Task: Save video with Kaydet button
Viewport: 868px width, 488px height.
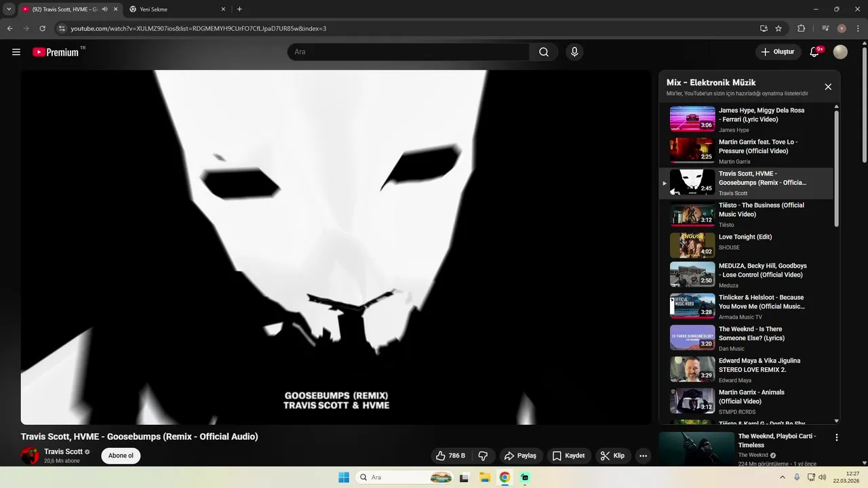Action: pos(568,455)
